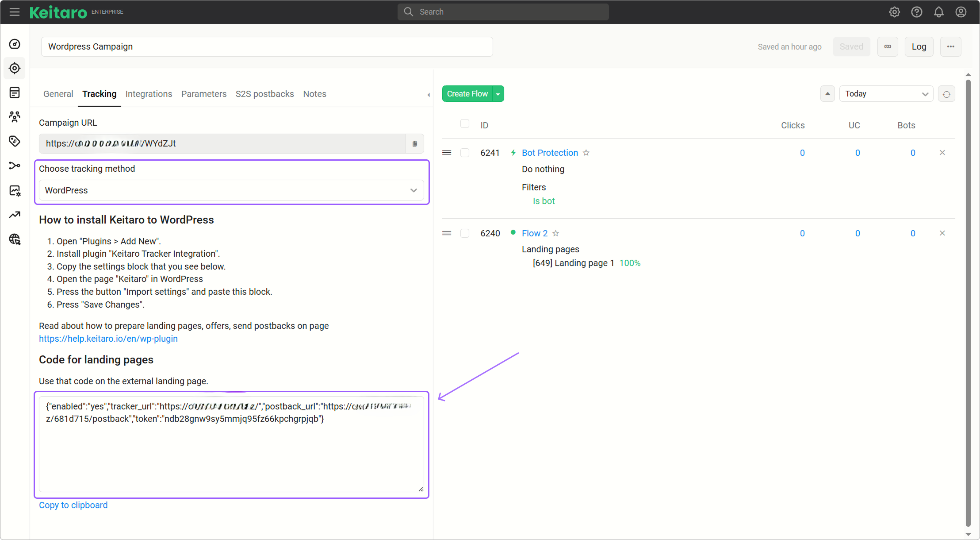Viewport: 980px width, 540px height.
Task: Open the notifications bell icon
Action: coord(938,12)
